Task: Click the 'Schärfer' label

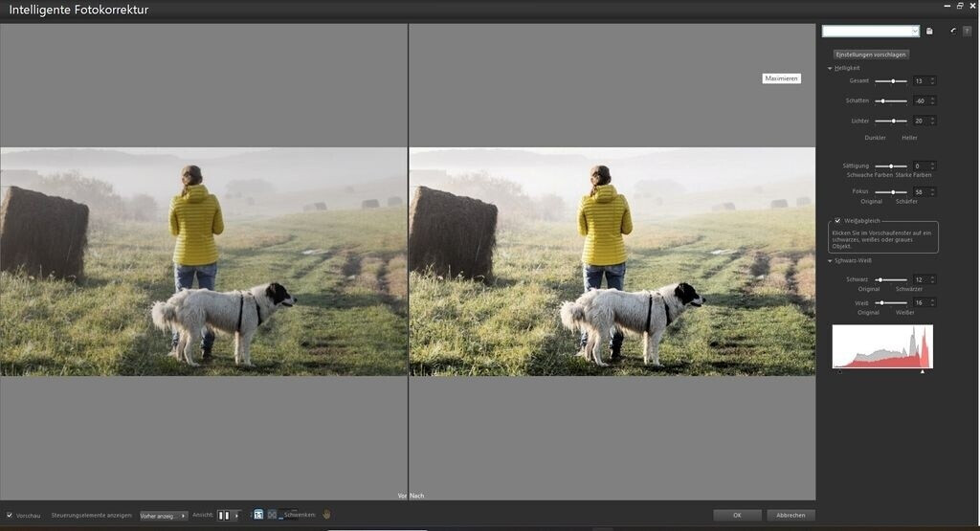Action: (906, 201)
